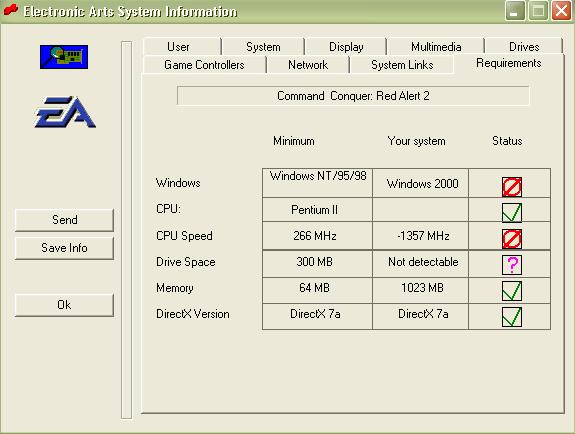Viewport: 575px width, 434px height.
Task: Switch to the User tab
Action: click(x=182, y=47)
